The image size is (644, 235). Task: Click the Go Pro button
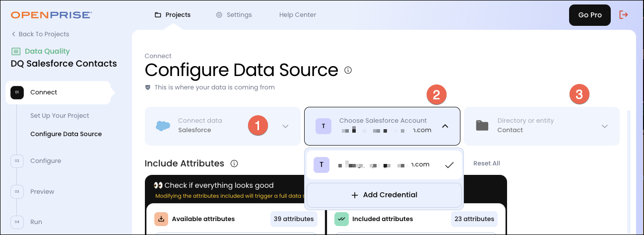pos(590,15)
